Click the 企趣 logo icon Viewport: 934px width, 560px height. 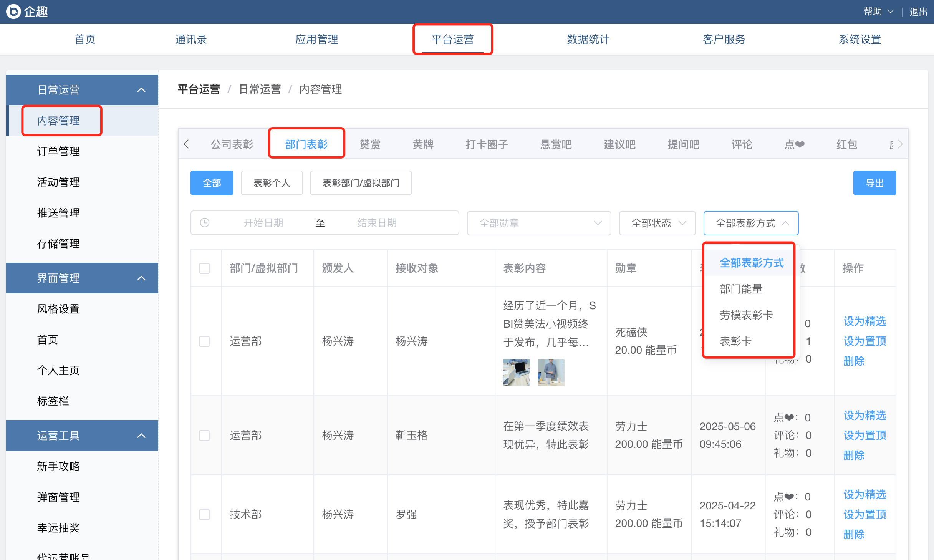point(14,12)
